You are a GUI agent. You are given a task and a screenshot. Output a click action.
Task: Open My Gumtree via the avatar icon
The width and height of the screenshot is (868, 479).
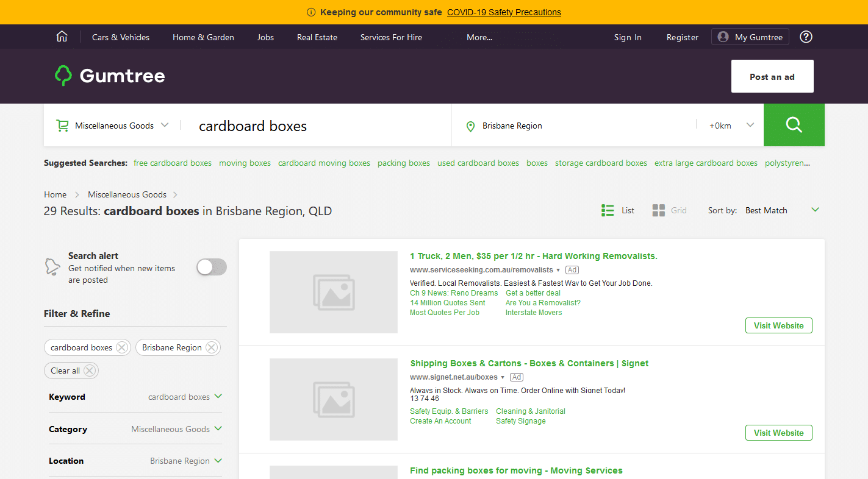pos(722,37)
